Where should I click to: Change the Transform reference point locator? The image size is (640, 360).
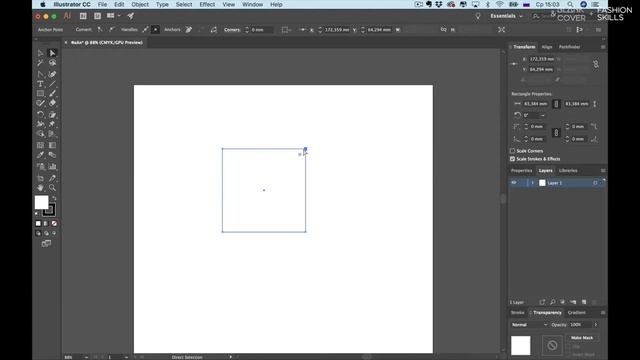pyautogui.click(x=515, y=64)
